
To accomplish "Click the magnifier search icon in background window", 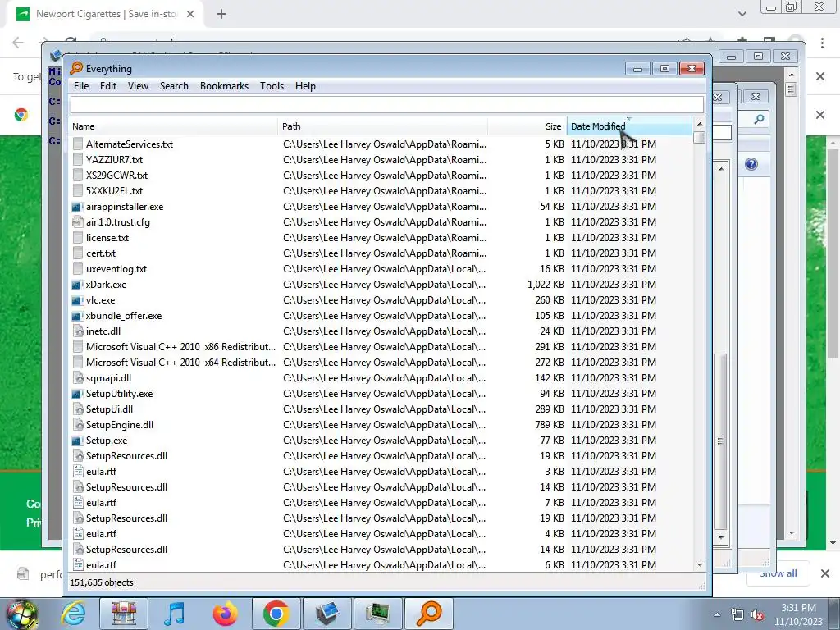I will click(x=759, y=119).
